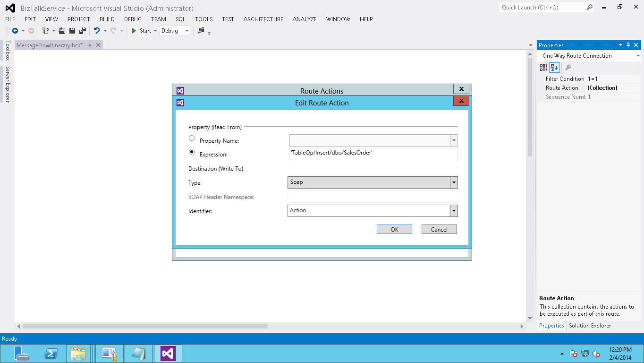The width and height of the screenshot is (644, 363).
Task: Open the document tab list dropdown arrow
Action: click(x=531, y=45)
